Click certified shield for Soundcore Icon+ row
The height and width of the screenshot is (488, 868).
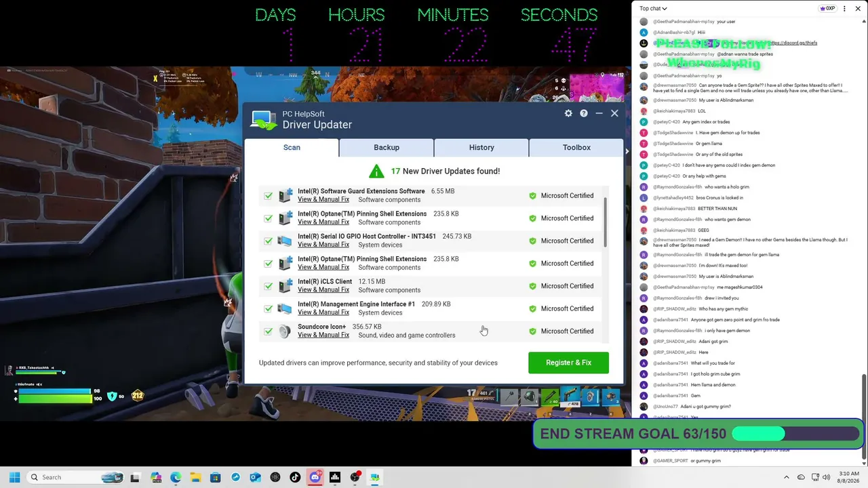532,331
